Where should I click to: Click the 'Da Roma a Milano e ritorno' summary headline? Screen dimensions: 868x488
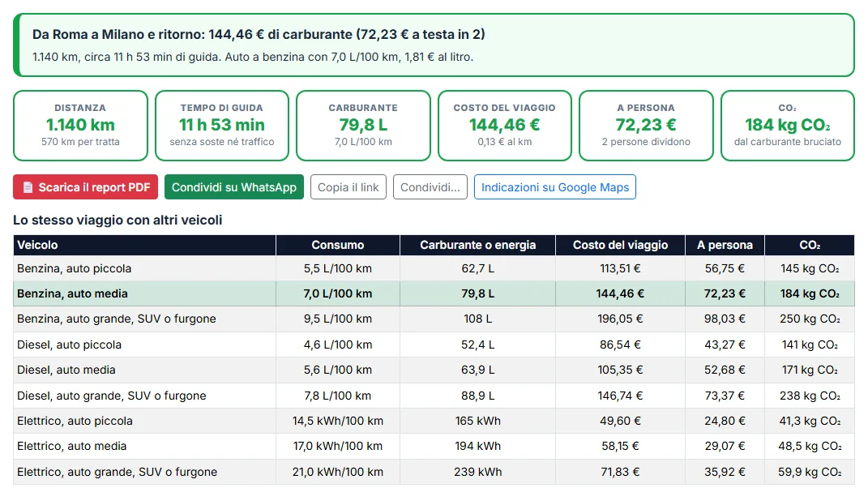click(x=259, y=34)
